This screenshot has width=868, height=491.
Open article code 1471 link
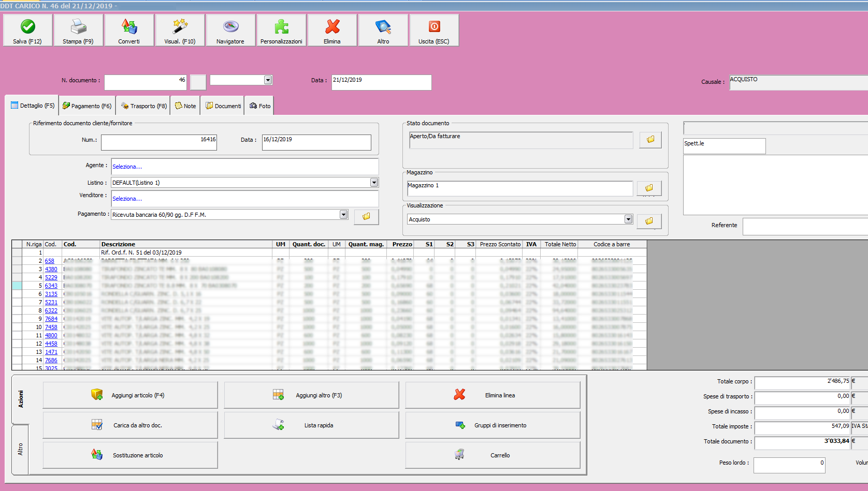[51, 352]
